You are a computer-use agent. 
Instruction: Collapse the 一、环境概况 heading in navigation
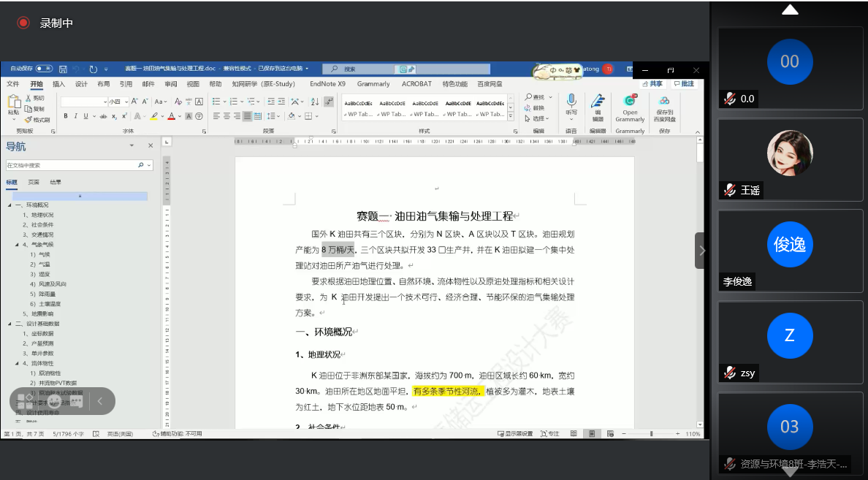click(x=9, y=205)
